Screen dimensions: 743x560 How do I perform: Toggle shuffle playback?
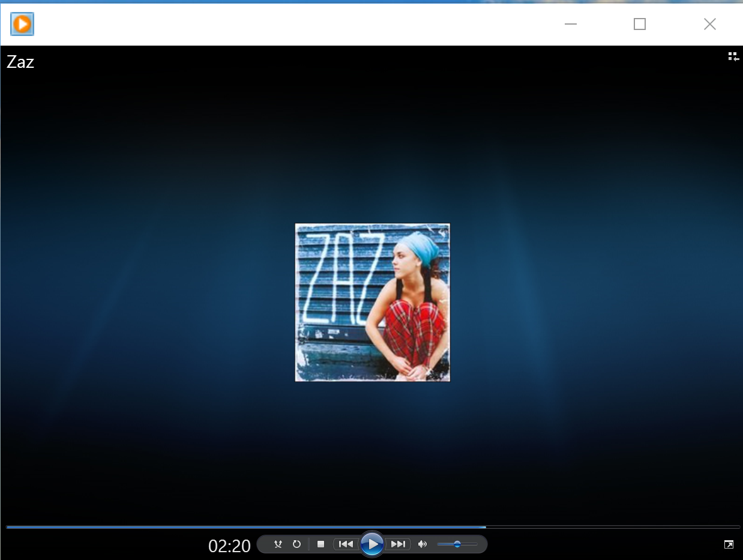tap(278, 544)
